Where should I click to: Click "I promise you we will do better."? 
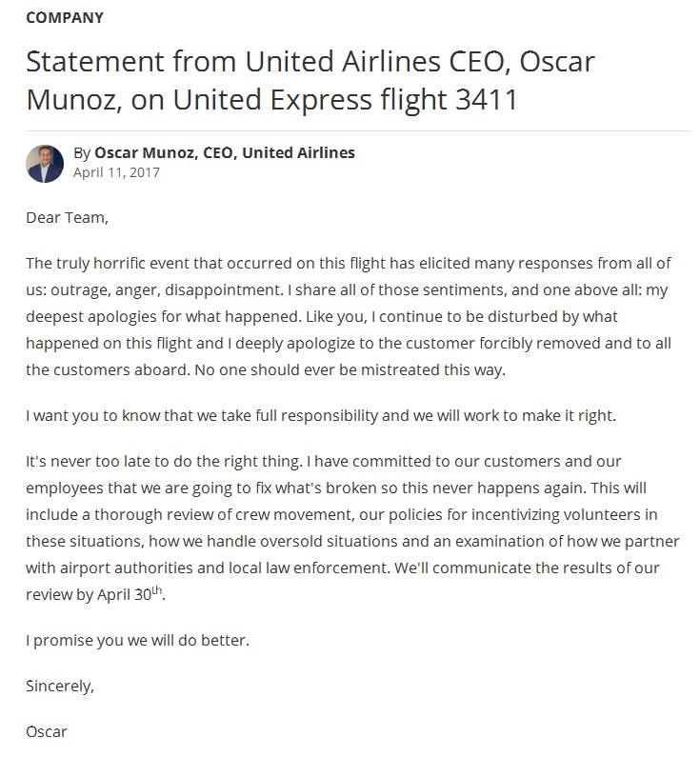(x=137, y=640)
